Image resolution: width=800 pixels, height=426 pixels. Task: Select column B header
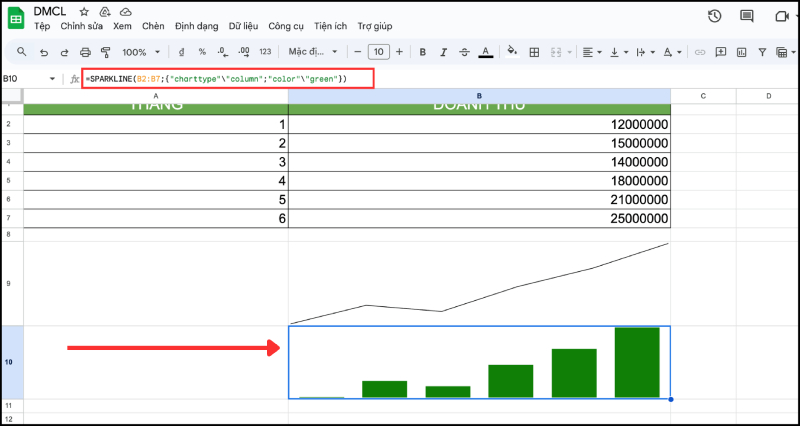pyautogui.click(x=480, y=96)
